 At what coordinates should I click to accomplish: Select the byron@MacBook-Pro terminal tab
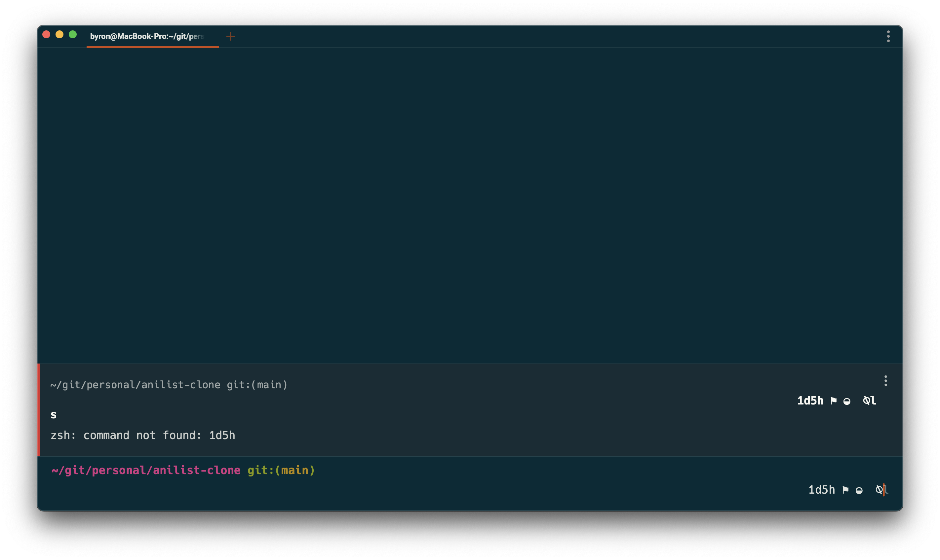[147, 37]
